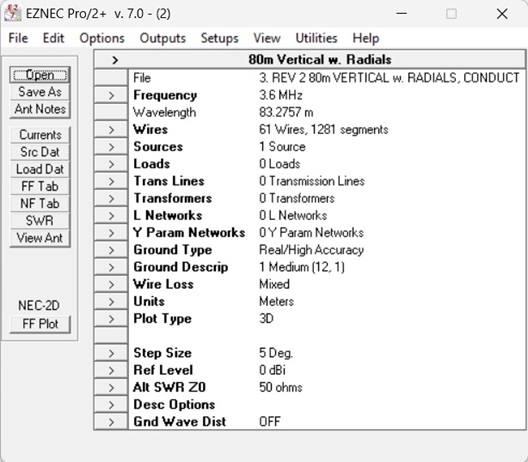Click the '0 dBi' ref level value

[272, 370]
